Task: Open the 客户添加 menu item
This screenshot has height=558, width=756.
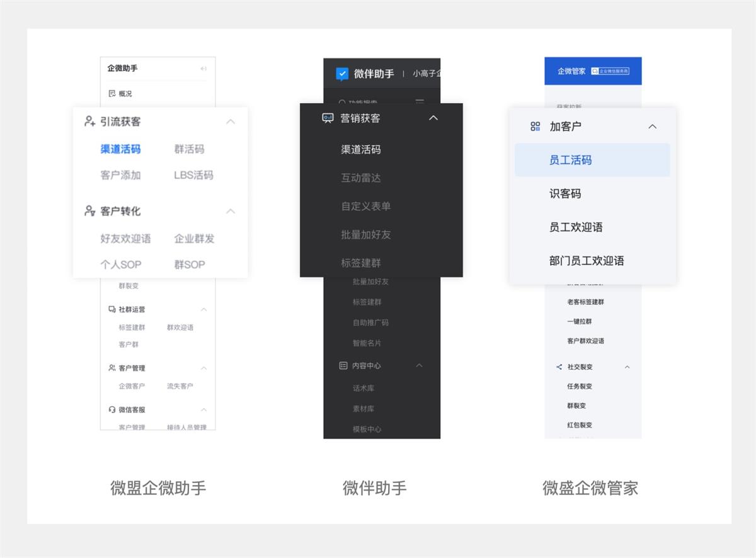Action: tap(120, 175)
